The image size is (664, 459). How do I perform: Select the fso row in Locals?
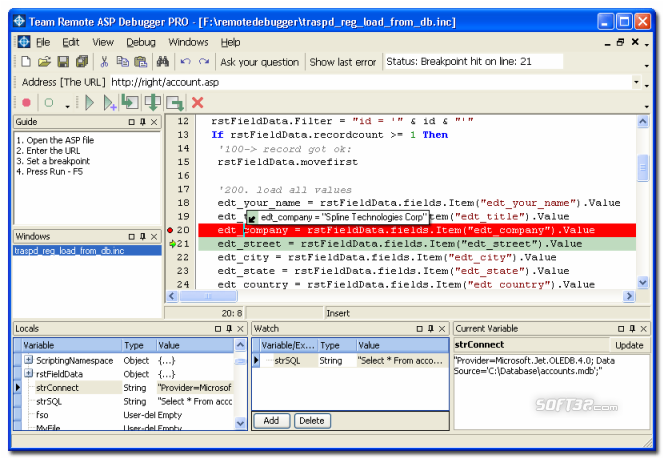(x=127, y=415)
